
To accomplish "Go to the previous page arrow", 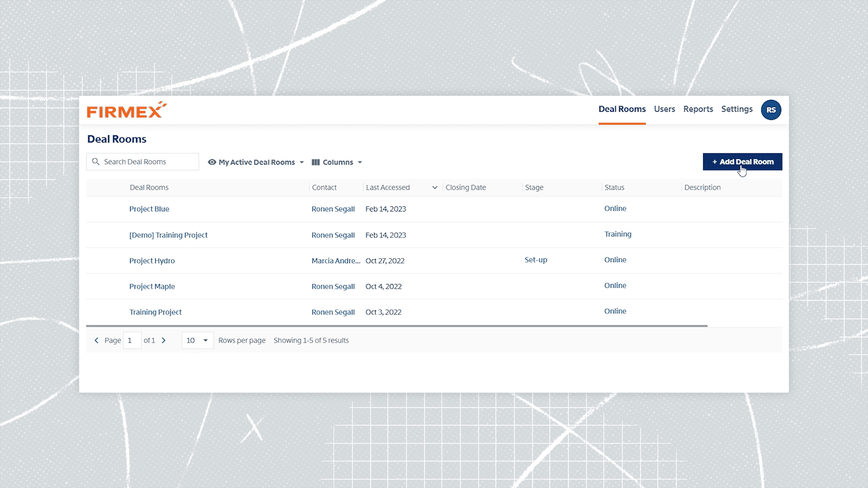I will tap(96, 340).
